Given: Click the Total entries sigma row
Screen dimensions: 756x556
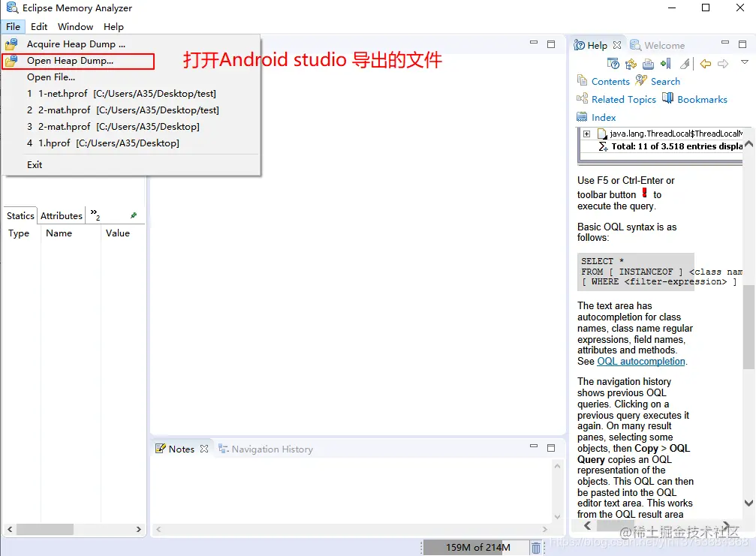Looking at the screenshot, I should [x=670, y=146].
